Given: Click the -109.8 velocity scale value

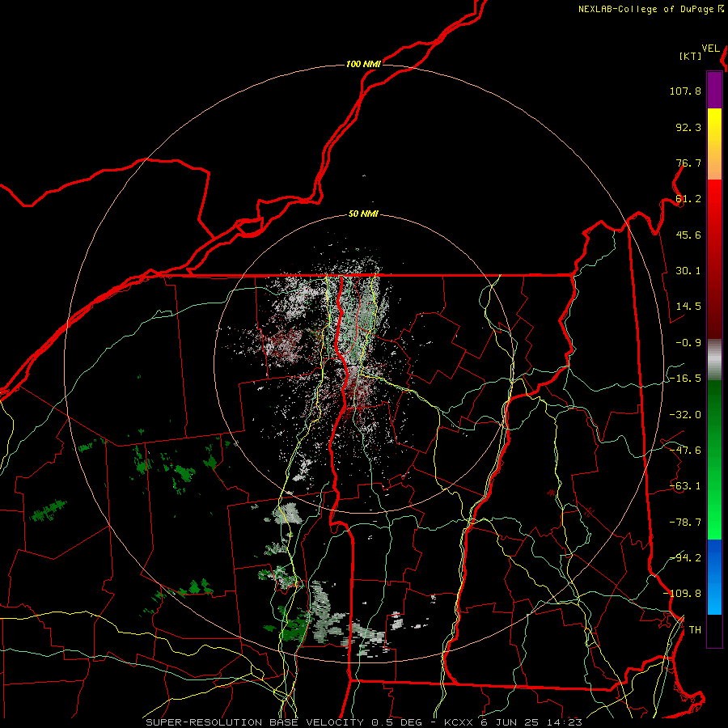Looking at the screenshot, I should 682,594.
